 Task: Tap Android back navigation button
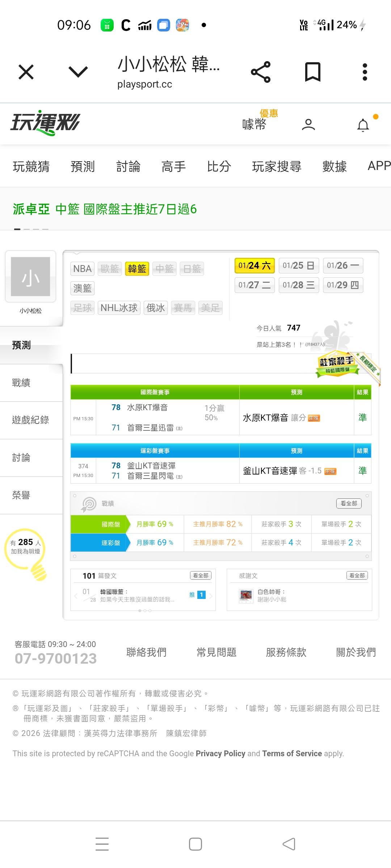pos(289,844)
